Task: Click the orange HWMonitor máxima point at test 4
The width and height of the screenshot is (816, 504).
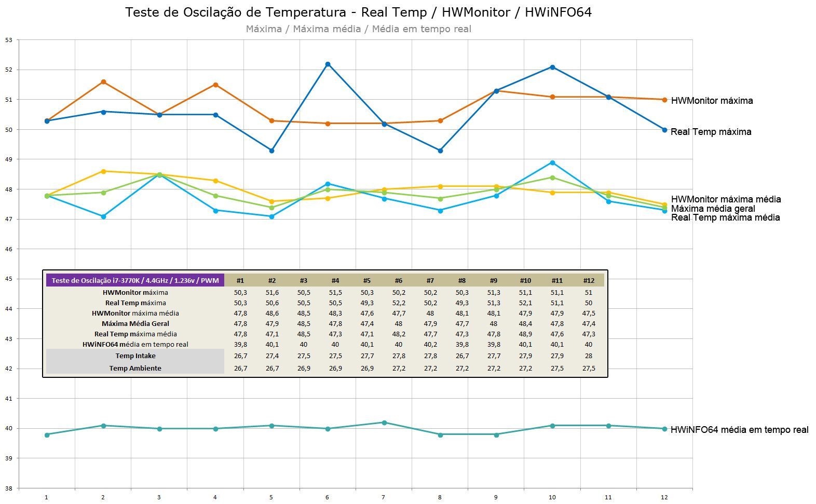Action: tap(215, 85)
